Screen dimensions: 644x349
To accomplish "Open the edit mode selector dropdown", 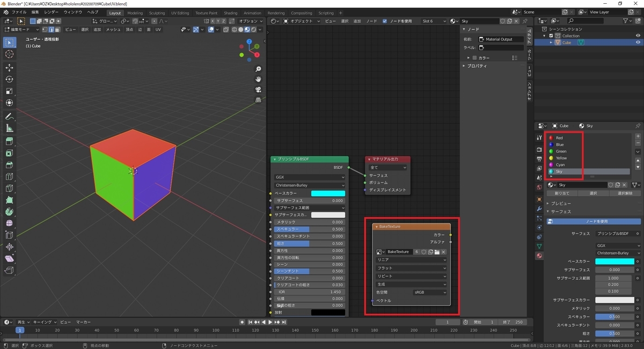I will click(x=21, y=30).
